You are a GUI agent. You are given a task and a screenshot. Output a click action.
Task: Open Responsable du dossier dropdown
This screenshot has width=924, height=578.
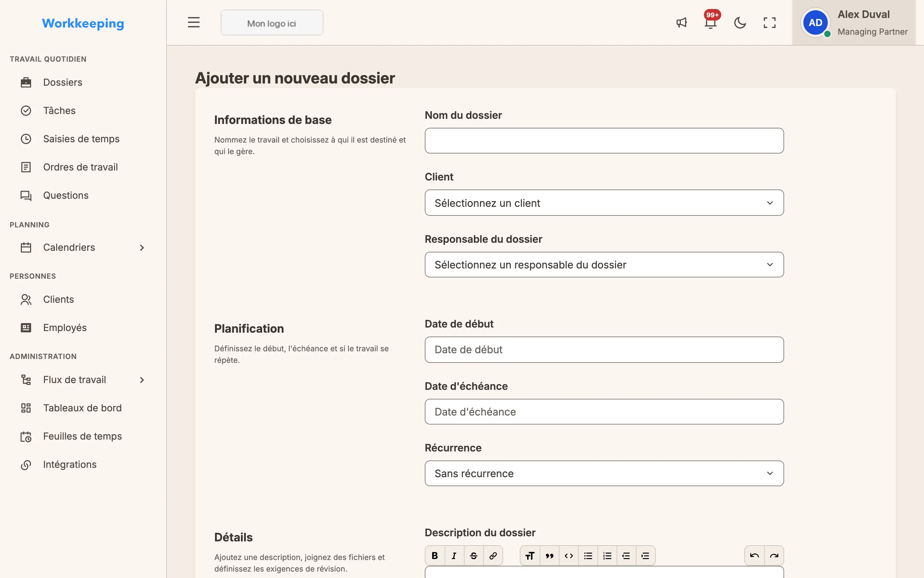[604, 265]
